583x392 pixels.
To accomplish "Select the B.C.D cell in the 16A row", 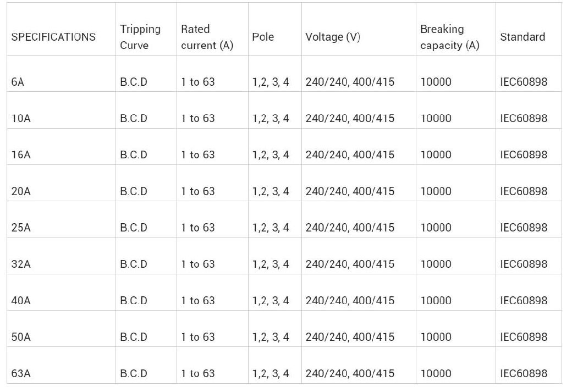I will pyautogui.click(x=134, y=154).
